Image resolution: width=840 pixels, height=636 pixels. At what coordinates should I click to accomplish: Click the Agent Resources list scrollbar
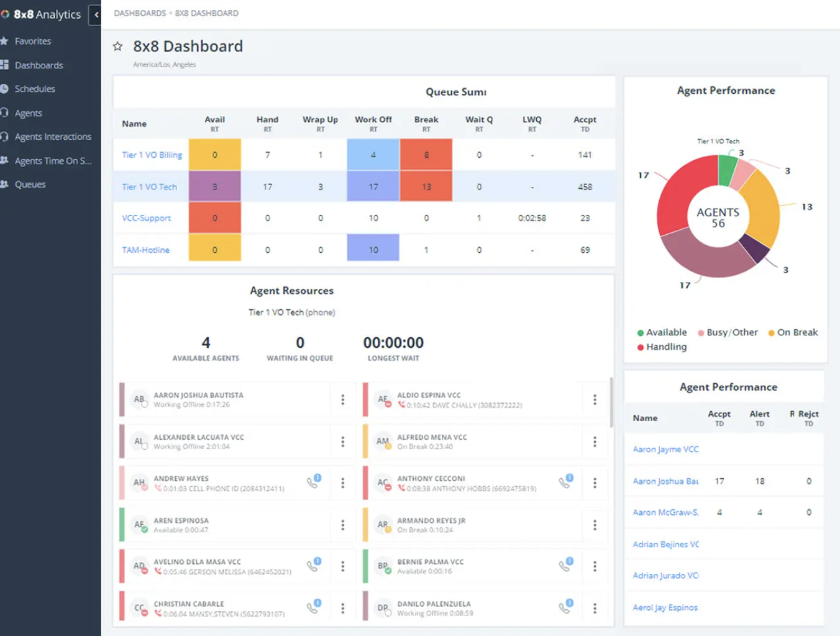coord(611,402)
